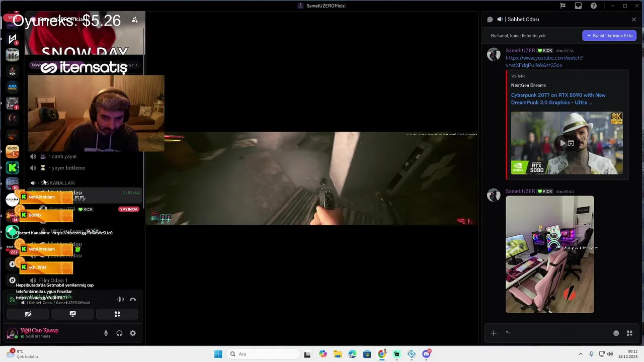Open the AURA Official server icon
This screenshot has width=644, height=362.
coord(12,87)
